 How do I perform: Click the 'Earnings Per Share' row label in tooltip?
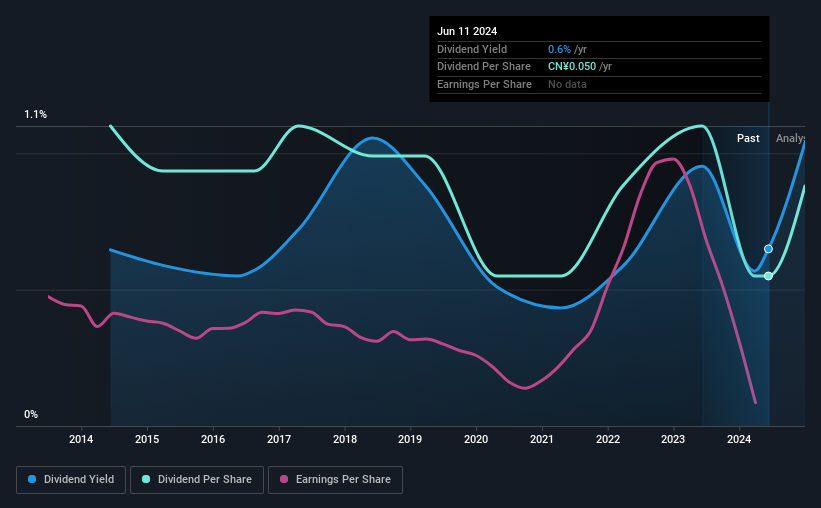(x=484, y=84)
